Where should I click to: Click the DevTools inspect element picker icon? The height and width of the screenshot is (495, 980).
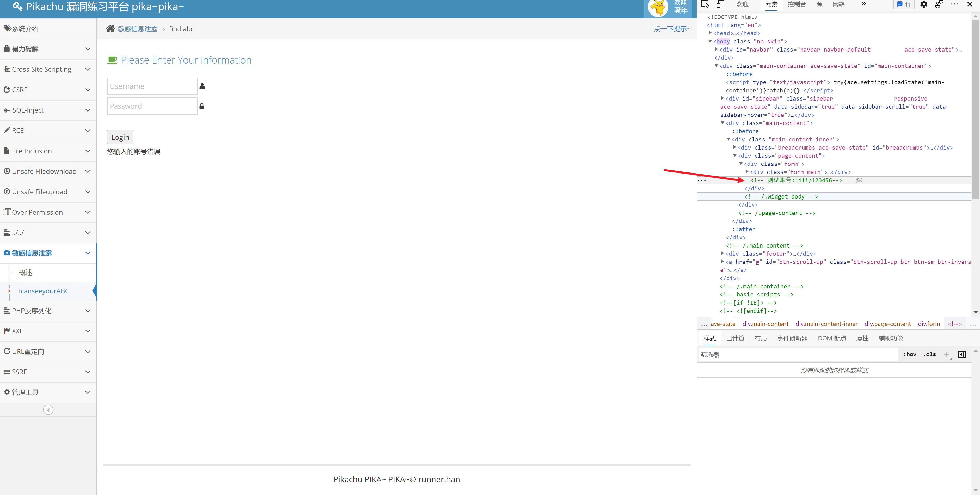[705, 4]
